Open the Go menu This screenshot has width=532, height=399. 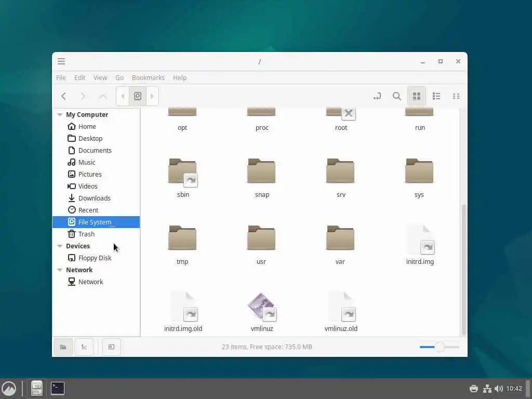pos(119,78)
